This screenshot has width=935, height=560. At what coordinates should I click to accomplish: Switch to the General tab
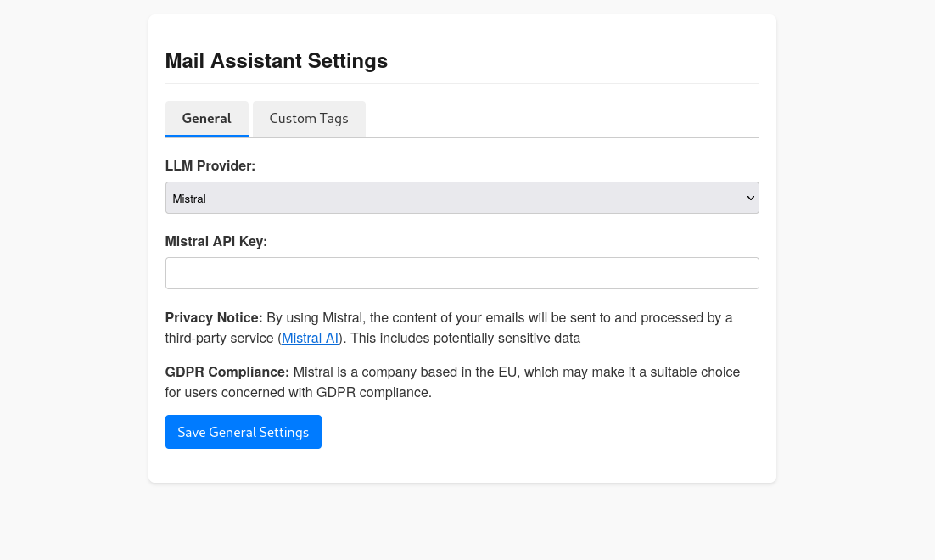click(x=206, y=119)
